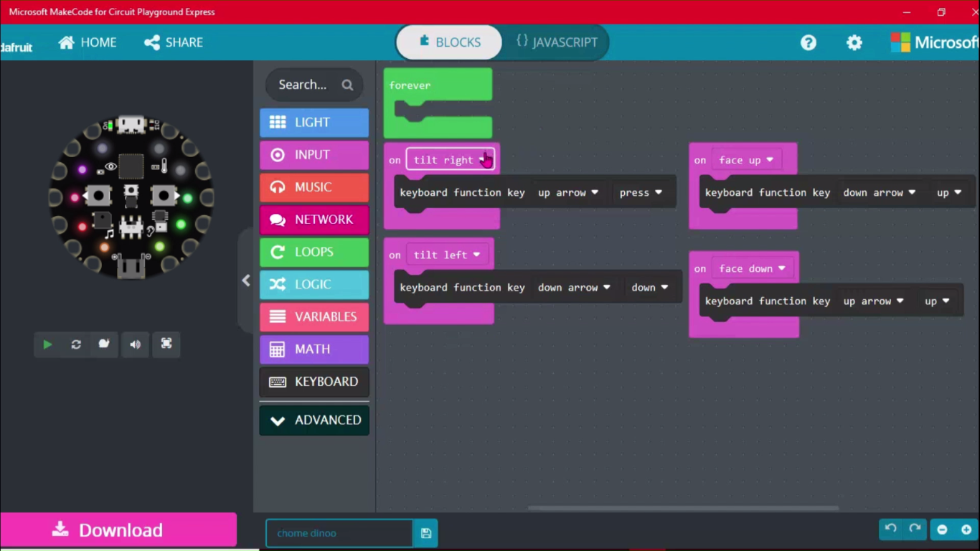Viewport: 980px width, 551px height.
Task: Click the Download button
Action: 118,530
